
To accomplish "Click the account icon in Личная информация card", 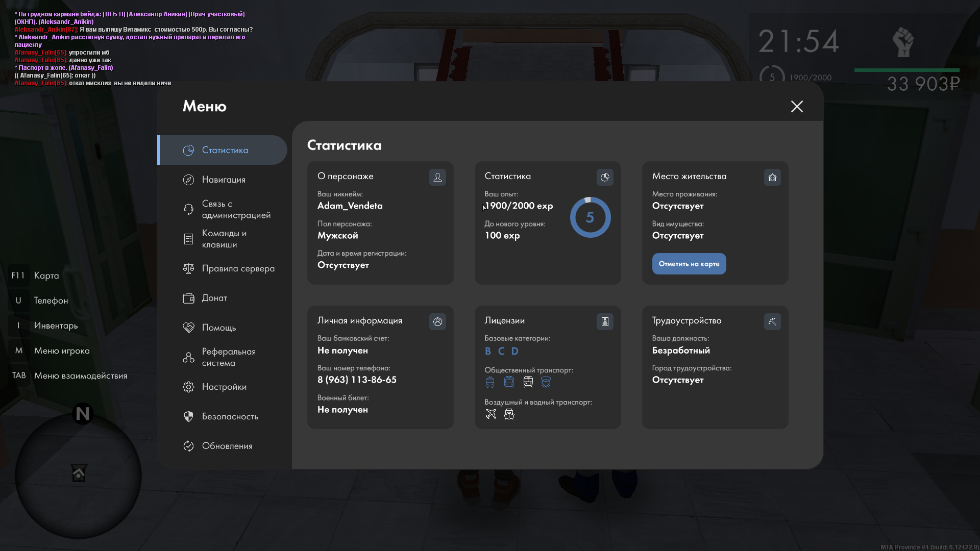I will click(x=437, y=321).
